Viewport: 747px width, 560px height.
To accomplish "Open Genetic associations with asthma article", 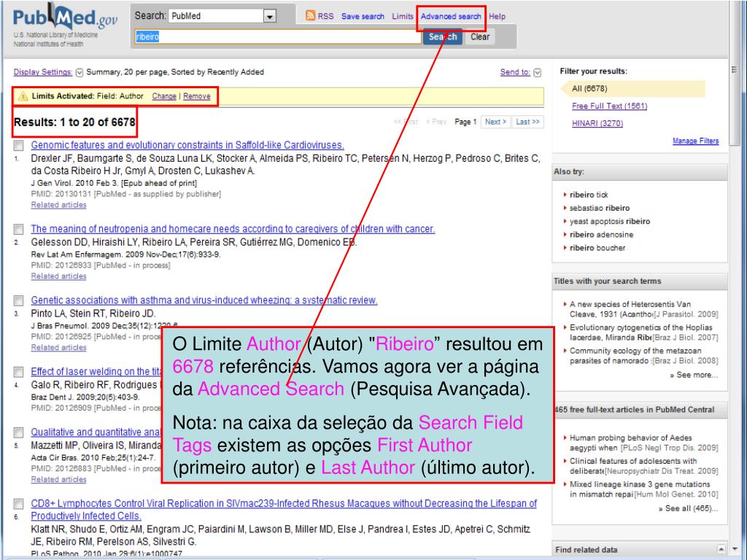I will (204, 300).
